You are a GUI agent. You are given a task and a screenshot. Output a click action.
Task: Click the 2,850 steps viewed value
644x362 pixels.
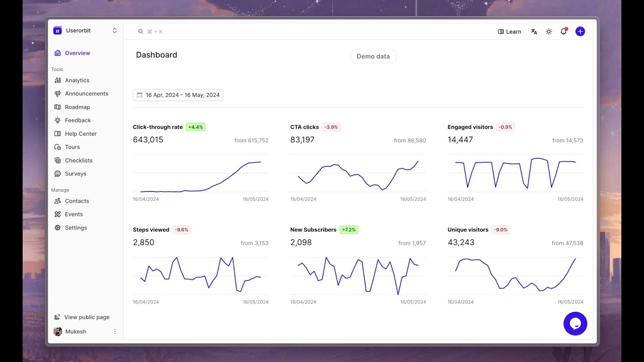pyautogui.click(x=143, y=242)
